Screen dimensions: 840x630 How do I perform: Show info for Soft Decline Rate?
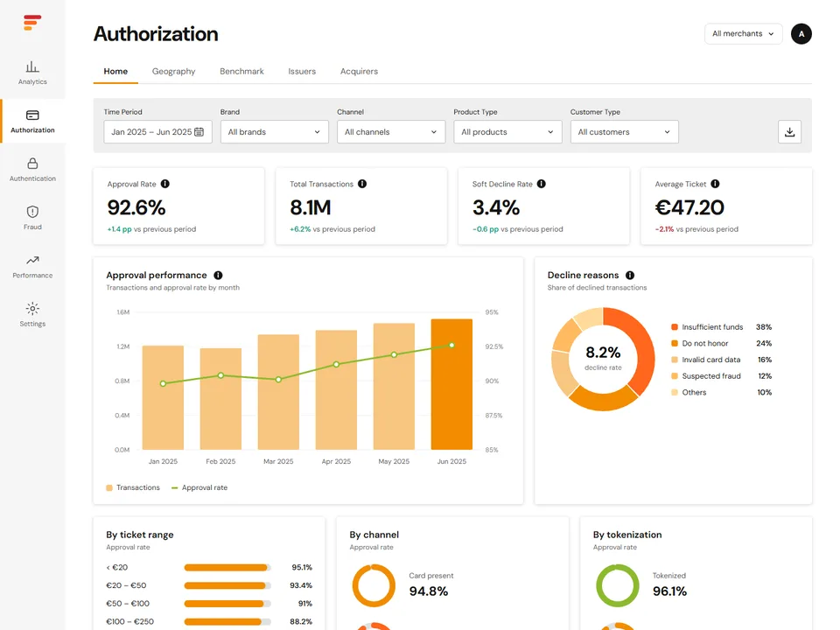(x=542, y=184)
